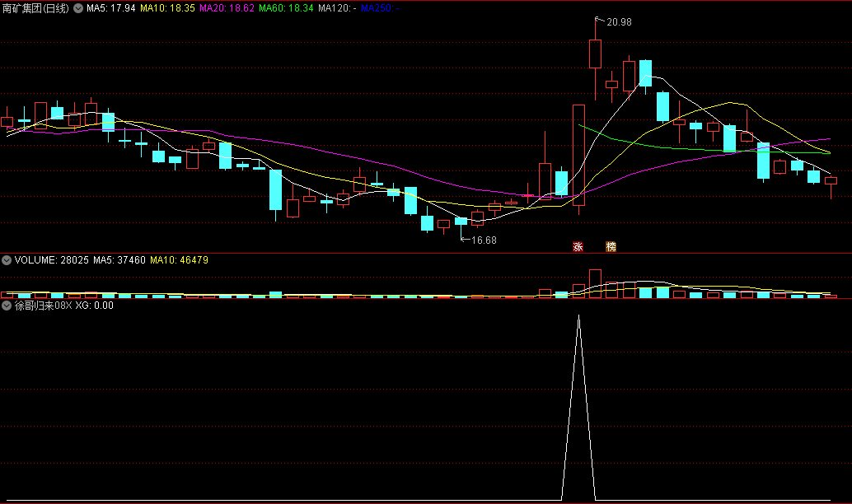Click the 16.68 low price label
Viewport: 852px width, 504px height.
point(484,240)
